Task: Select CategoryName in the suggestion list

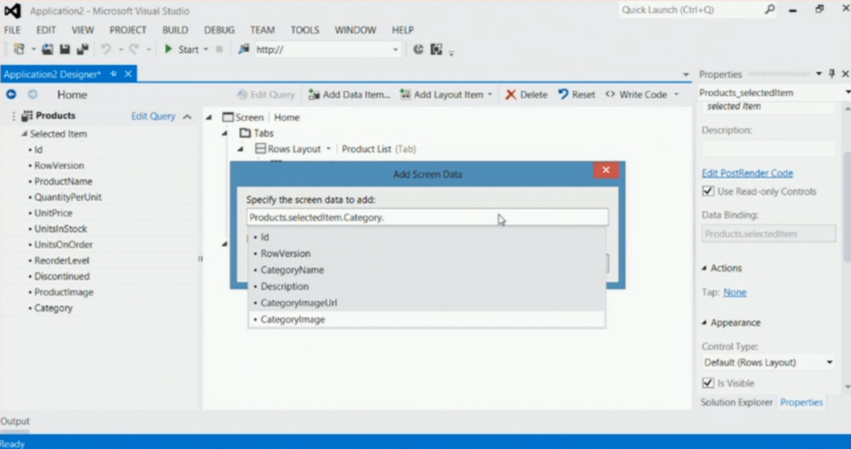Action: pos(427,270)
